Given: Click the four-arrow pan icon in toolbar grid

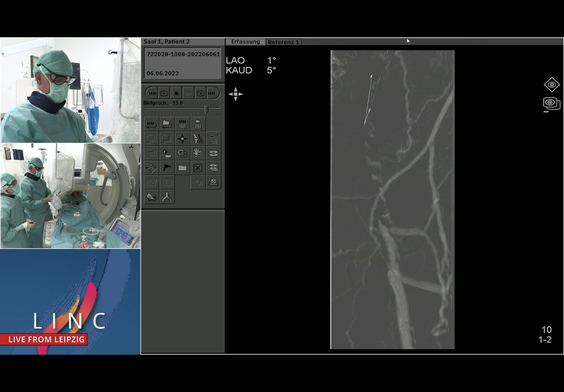Looking at the screenshot, I should 182,139.
